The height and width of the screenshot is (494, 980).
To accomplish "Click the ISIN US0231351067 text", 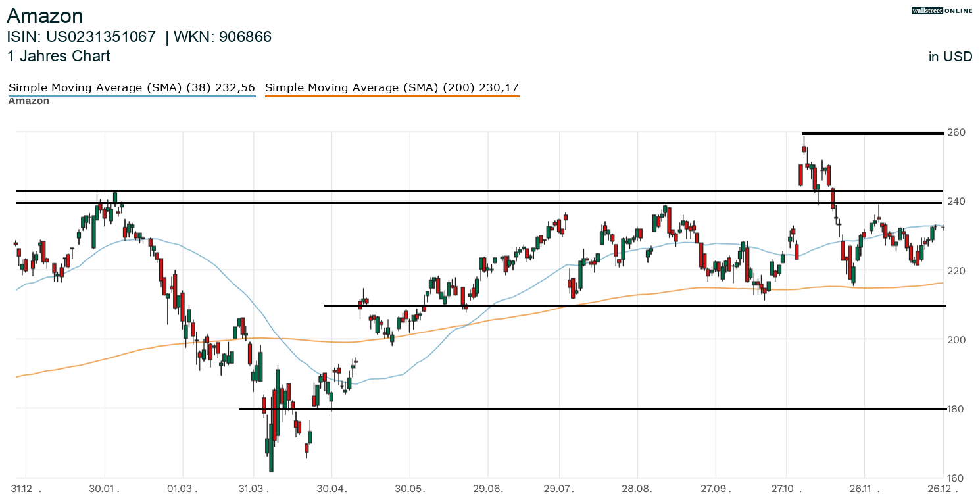I will (x=82, y=37).
